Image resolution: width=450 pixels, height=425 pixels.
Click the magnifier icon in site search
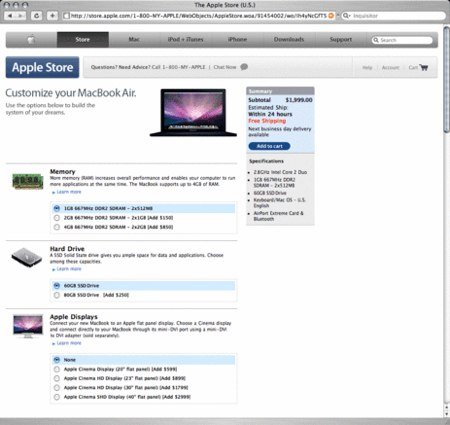tap(376, 40)
